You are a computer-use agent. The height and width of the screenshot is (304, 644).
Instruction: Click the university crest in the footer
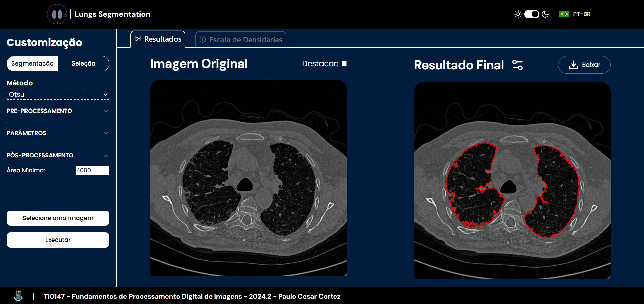[18, 296]
